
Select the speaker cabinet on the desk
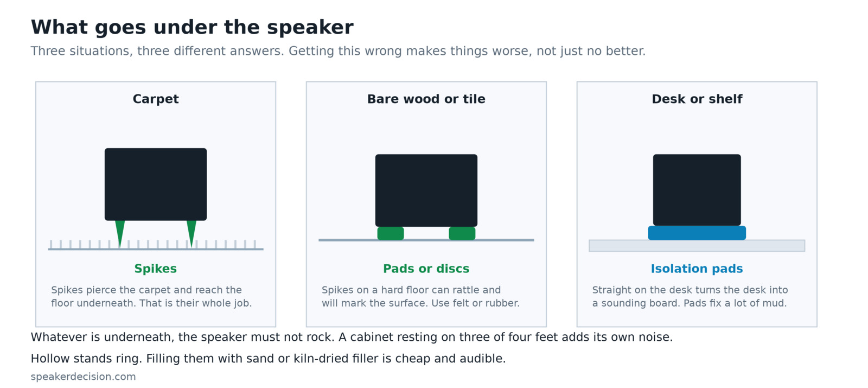pyautogui.click(x=697, y=190)
